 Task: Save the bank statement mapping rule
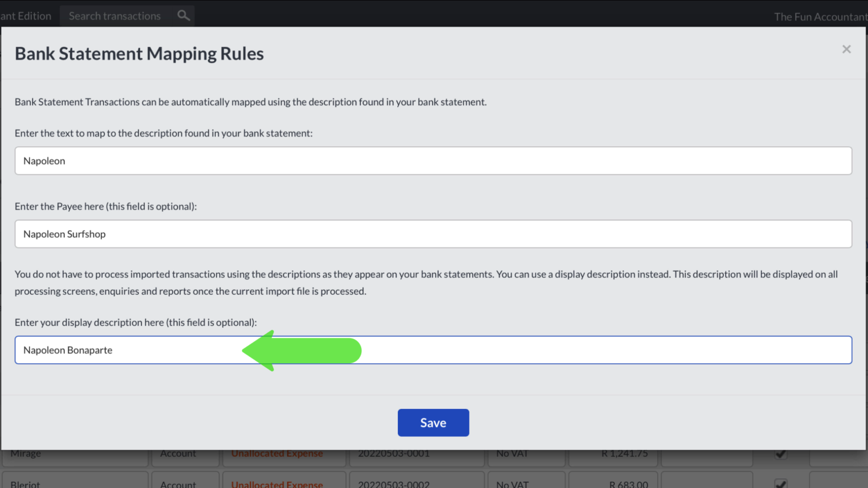433,422
